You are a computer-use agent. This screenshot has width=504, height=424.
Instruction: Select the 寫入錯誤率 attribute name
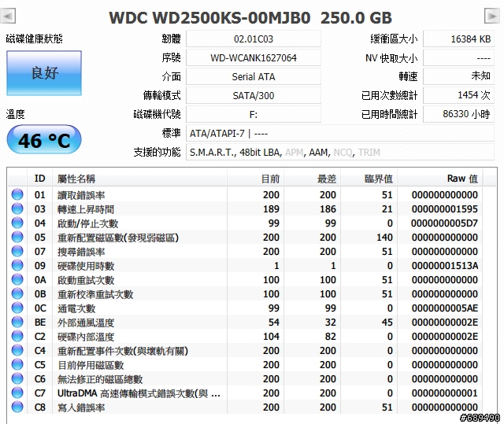point(81,407)
